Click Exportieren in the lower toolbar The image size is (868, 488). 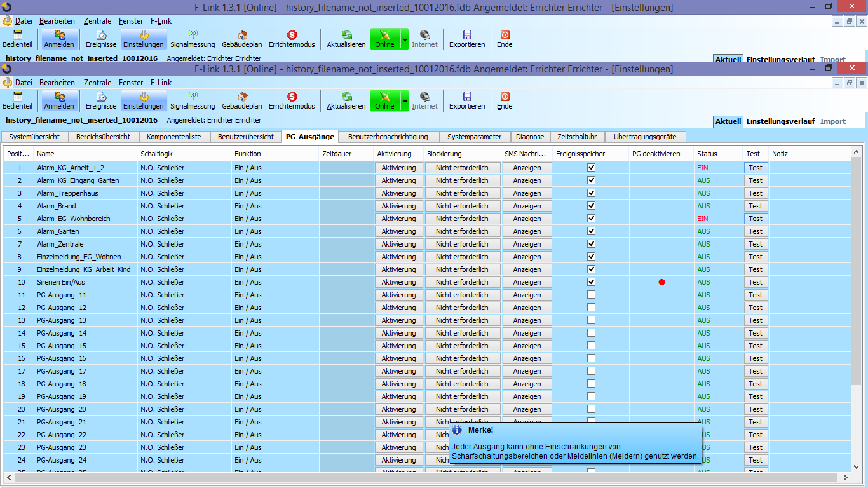tap(467, 100)
